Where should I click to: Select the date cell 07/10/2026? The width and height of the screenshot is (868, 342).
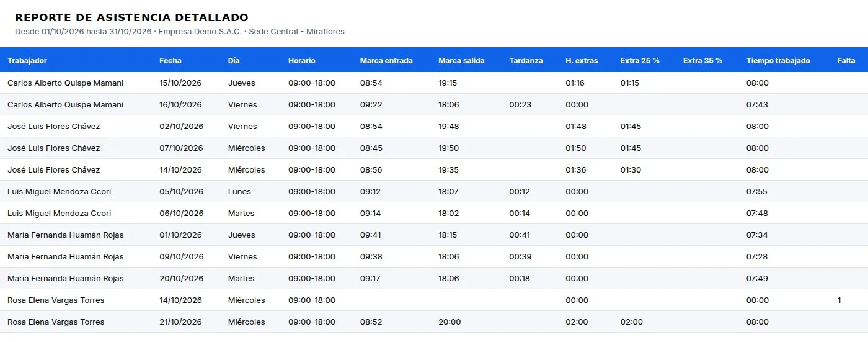(x=181, y=148)
